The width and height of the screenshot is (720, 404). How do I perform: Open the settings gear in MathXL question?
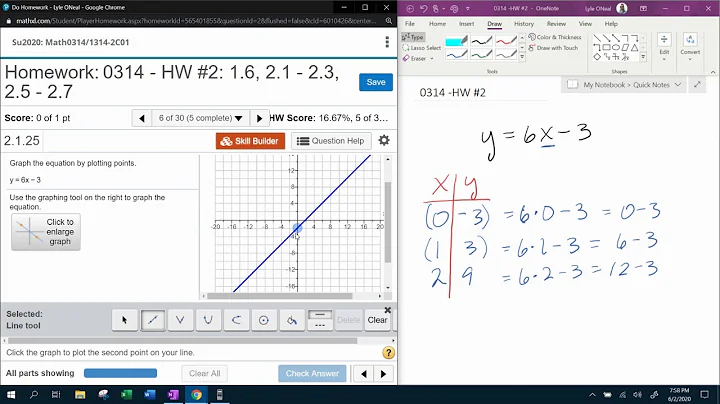coord(384,140)
